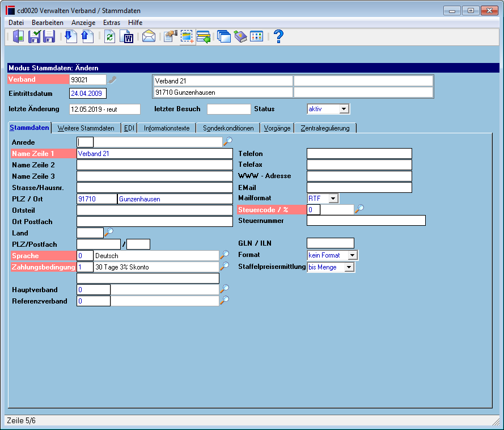Click the save with checkmark icon
504x430 pixels.
coord(35,36)
